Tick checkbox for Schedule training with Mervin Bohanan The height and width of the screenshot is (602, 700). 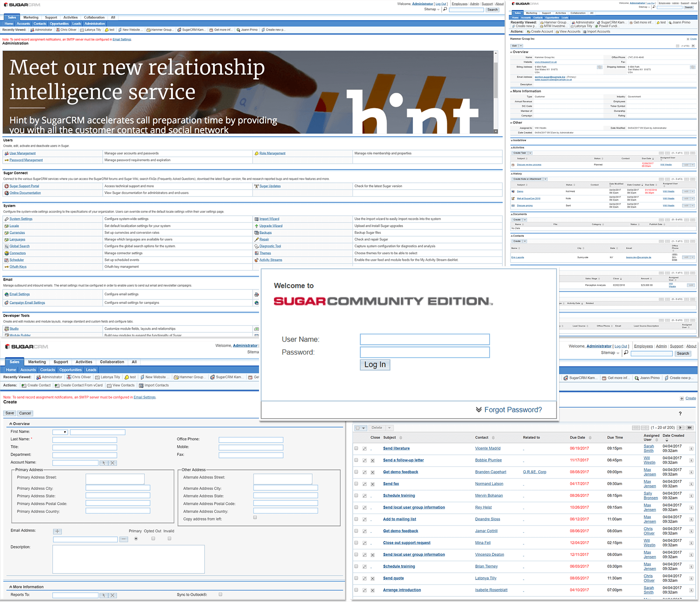356,496
